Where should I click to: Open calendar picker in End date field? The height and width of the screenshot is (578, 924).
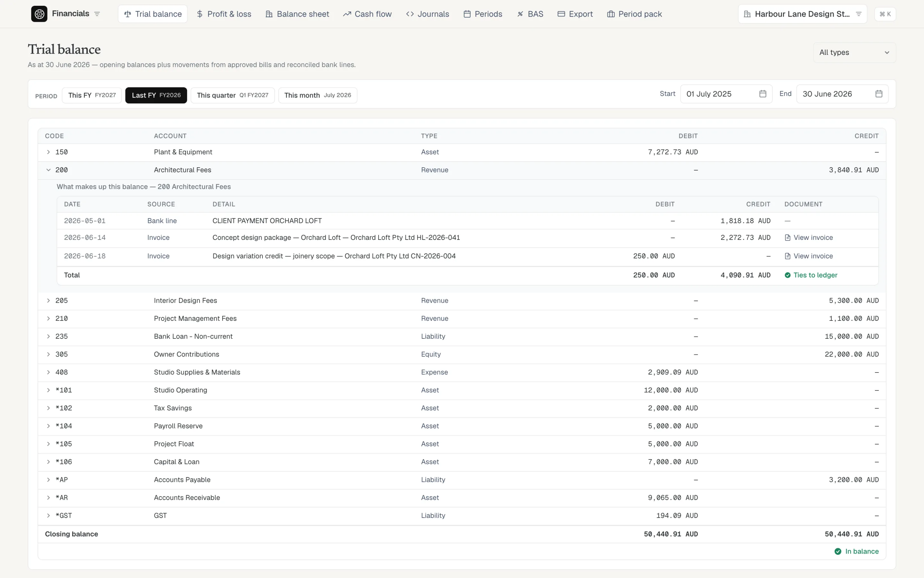[x=878, y=94]
